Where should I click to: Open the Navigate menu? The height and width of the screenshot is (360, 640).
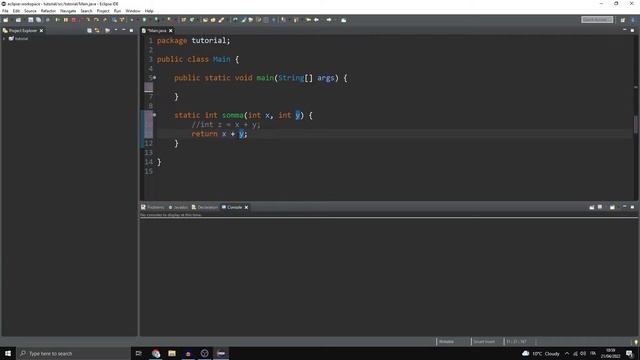[68, 11]
